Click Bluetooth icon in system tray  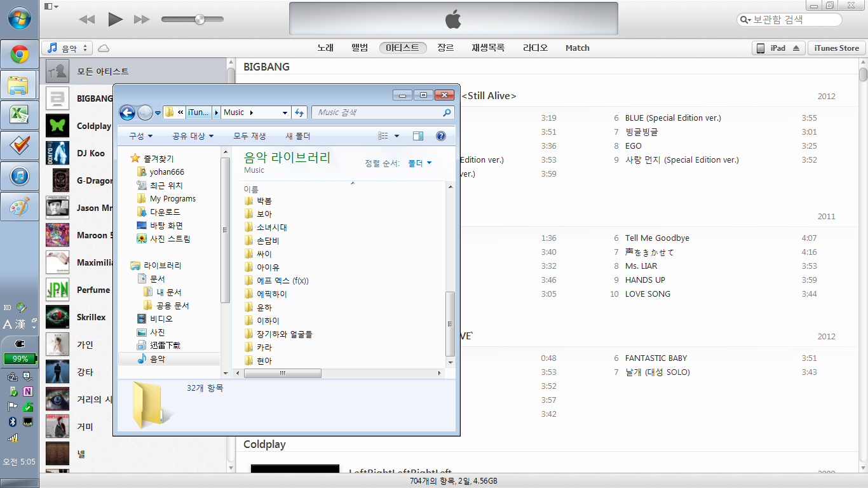(12, 421)
